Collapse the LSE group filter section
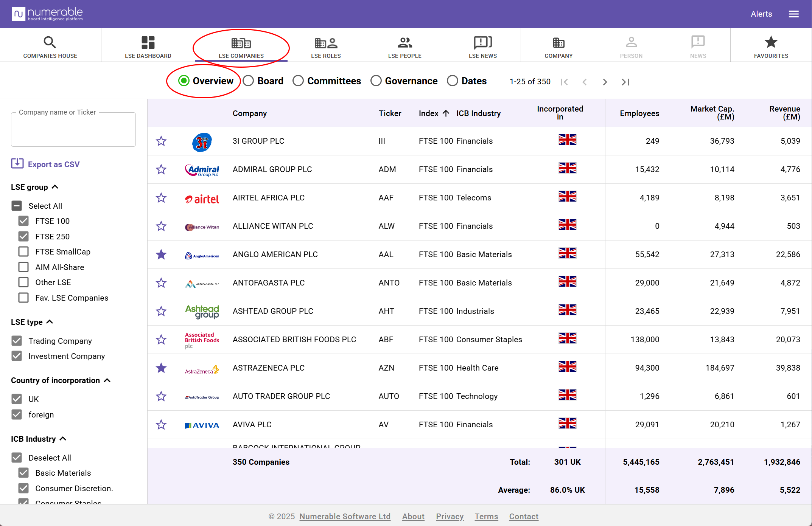This screenshot has height=526, width=812. click(55, 187)
